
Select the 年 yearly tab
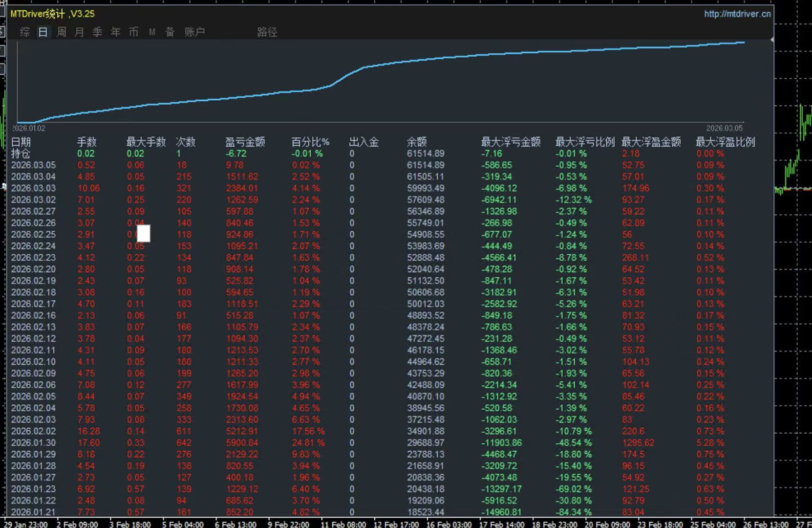pos(116,32)
